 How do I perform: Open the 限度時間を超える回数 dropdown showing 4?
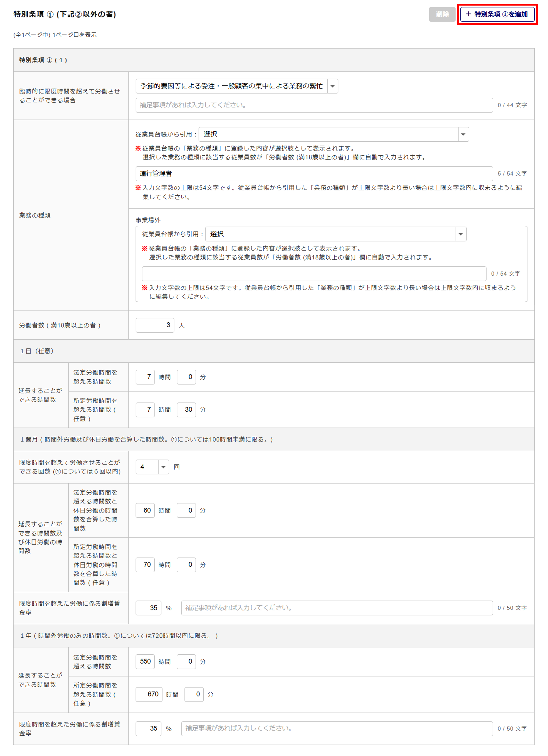pyautogui.click(x=152, y=467)
